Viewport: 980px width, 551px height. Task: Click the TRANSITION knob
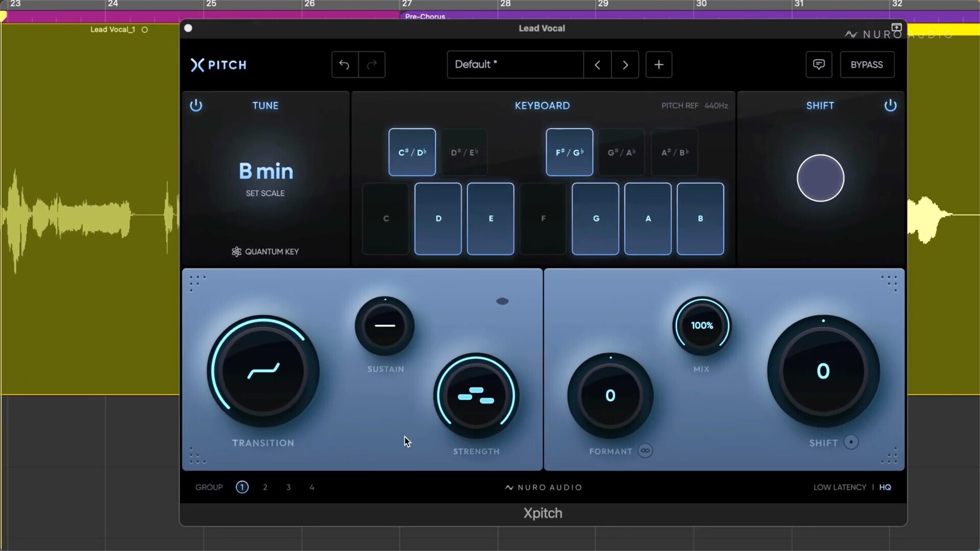263,371
